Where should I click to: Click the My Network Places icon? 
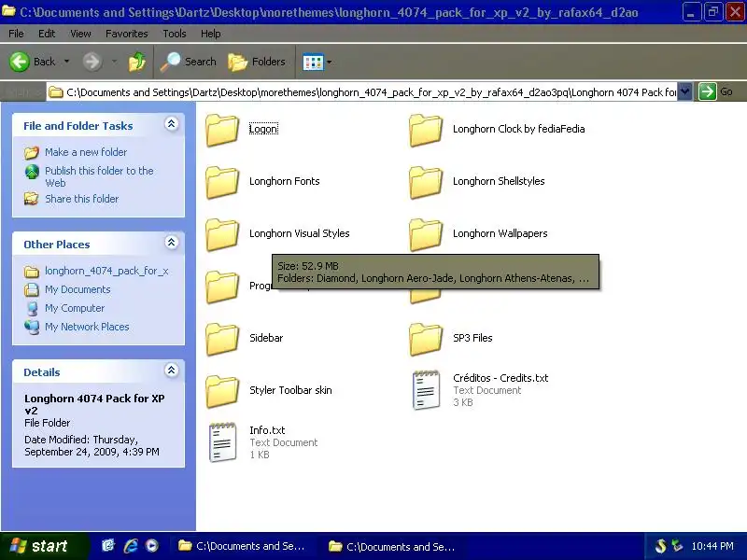(x=32, y=327)
